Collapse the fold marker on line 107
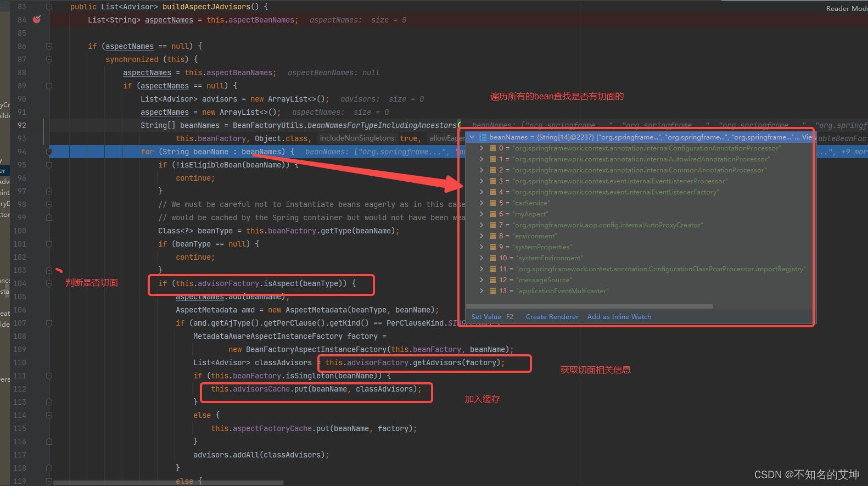 click(x=49, y=323)
